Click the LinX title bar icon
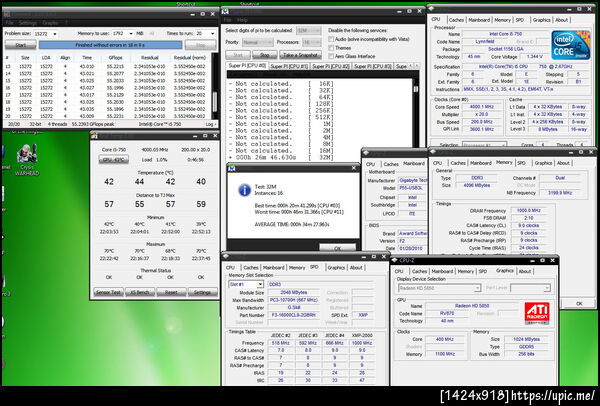Screen dimensions: 600x406 (7, 14)
